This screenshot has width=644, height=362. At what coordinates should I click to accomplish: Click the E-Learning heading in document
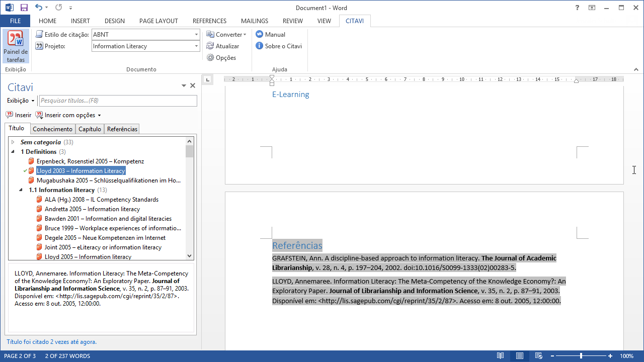(x=291, y=95)
